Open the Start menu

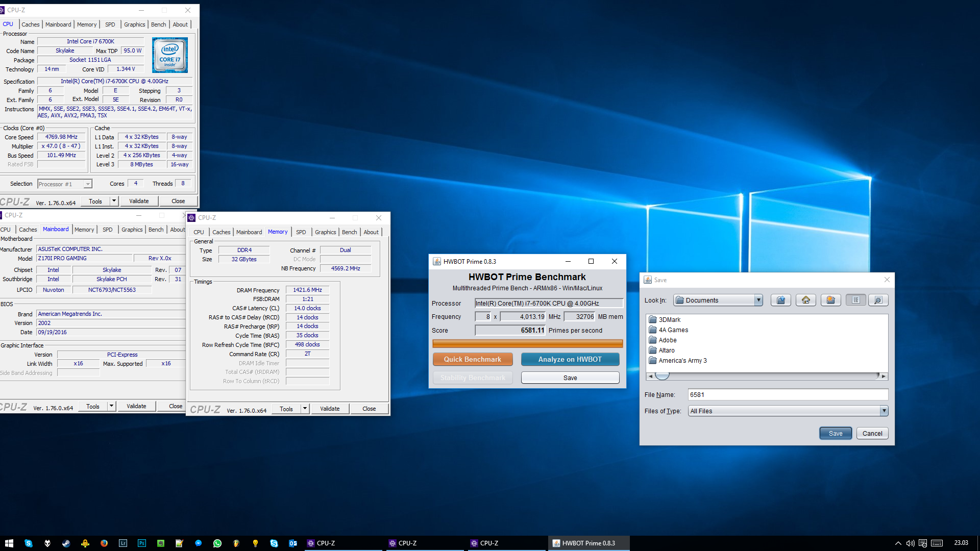tap(9, 543)
